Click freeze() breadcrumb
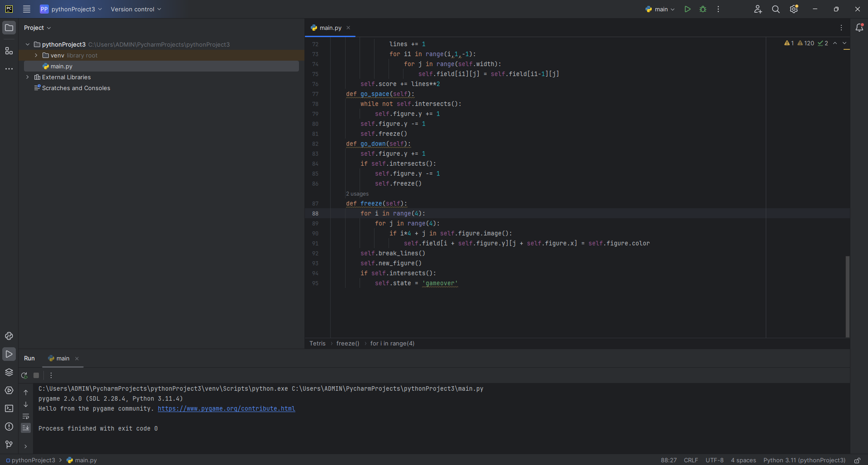Screen dimensions: 868x465 point(348,343)
